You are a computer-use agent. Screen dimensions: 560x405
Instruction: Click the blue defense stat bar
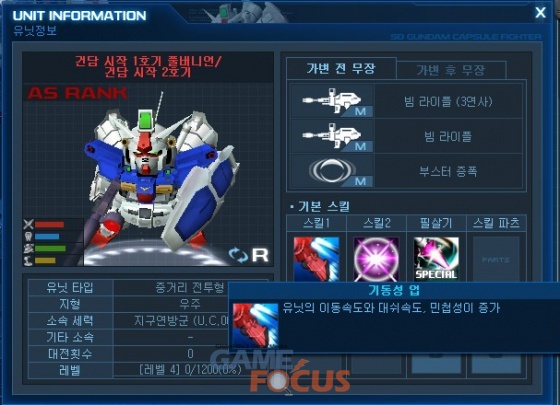(x=47, y=236)
